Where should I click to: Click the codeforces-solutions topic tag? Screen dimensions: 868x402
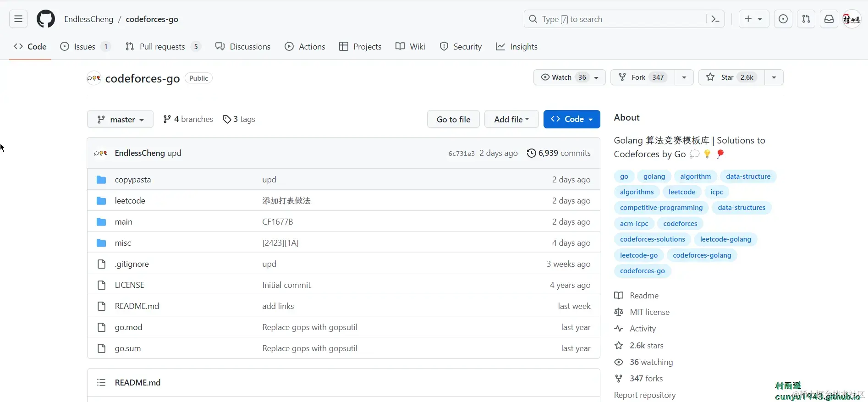tap(653, 239)
